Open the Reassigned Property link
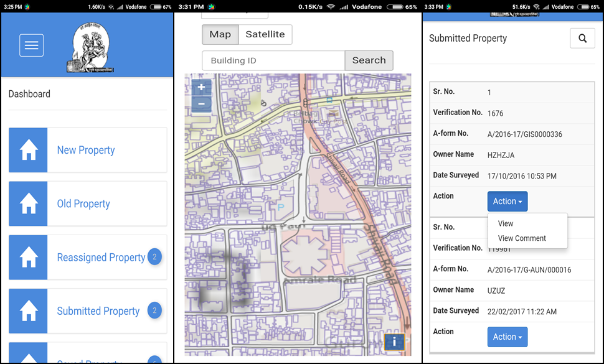Viewport: 604px width, 364px height. 101,258
